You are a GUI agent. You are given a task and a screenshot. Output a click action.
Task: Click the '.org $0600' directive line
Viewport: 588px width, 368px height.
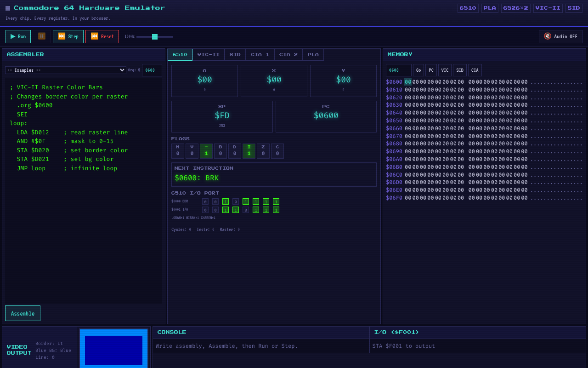[35, 105]
